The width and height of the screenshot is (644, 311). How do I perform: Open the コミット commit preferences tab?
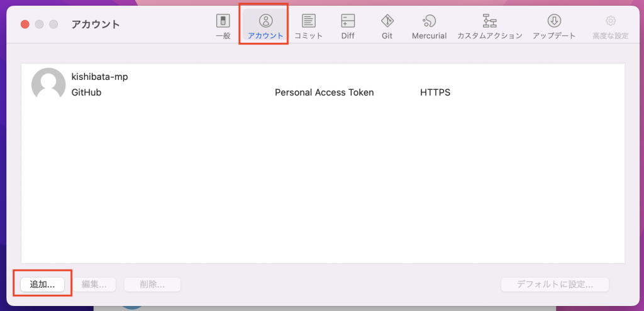pos(308,26)
